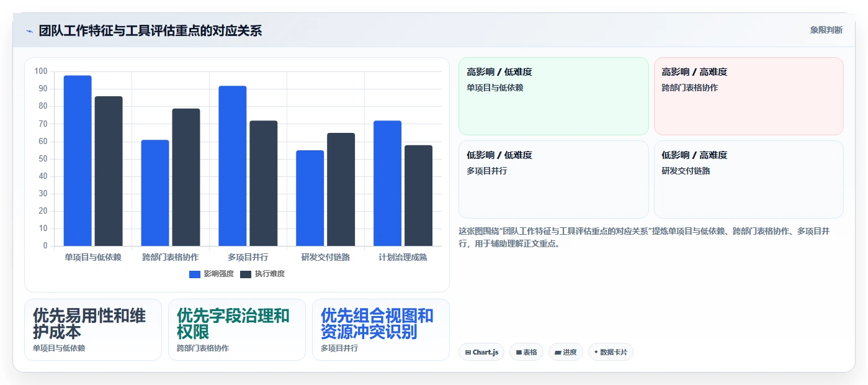The image size is (868, 385).
Task: Click the blue header icon beside the title
Action: [29, 31]
